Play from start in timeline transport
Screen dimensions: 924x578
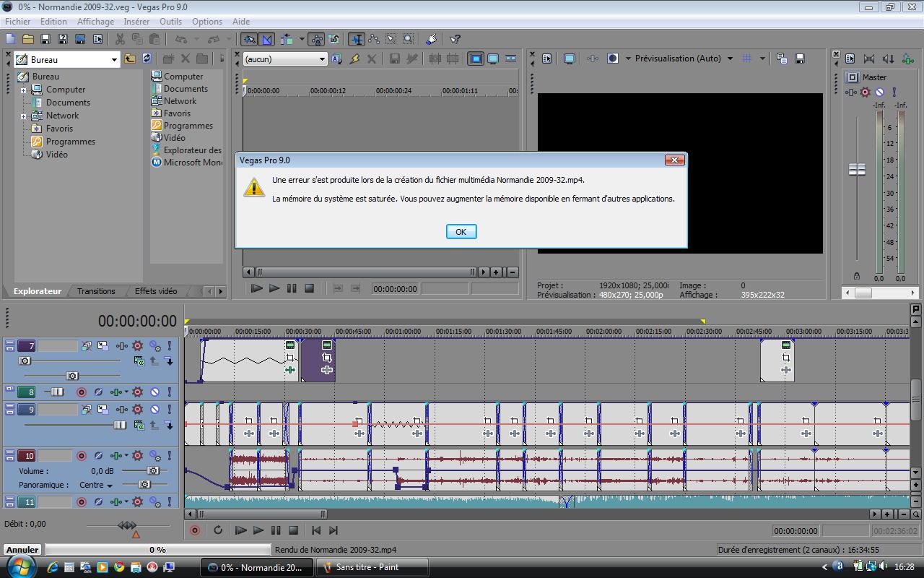click(x=241, y=530)
